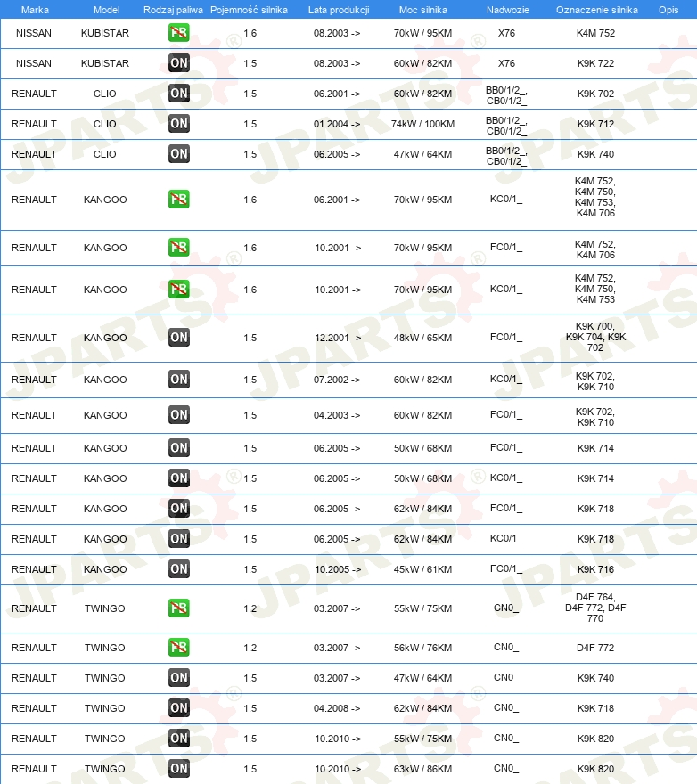The width and height of the screenshot is (697, 784).
Task: Click ON icon in Kangoo 62kW / 84KM FC0/1_ row
Action: pos(178,509)
